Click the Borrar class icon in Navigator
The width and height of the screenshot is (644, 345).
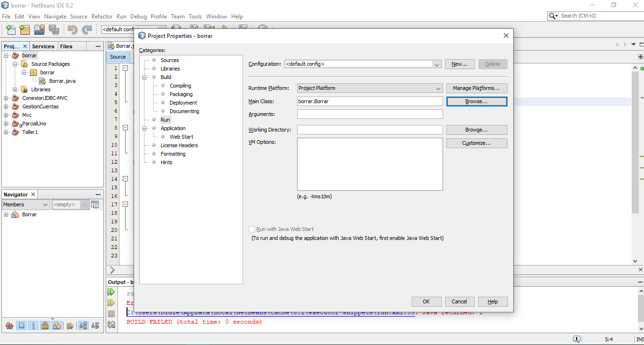[x=15, y=214]
